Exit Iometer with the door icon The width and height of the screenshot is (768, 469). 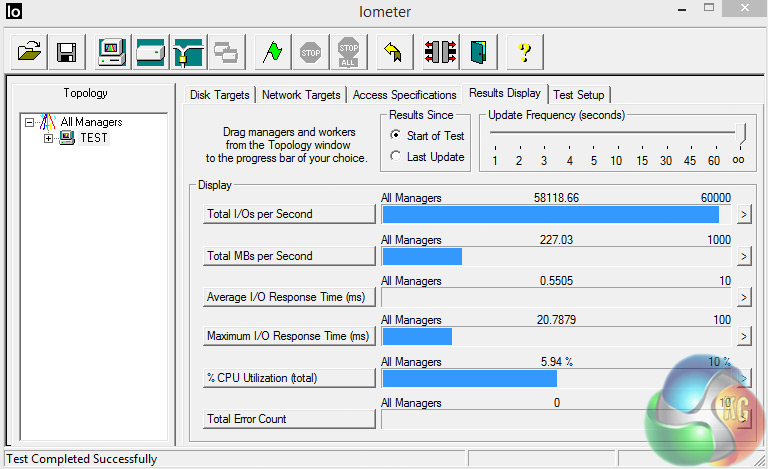click(479, 51)
